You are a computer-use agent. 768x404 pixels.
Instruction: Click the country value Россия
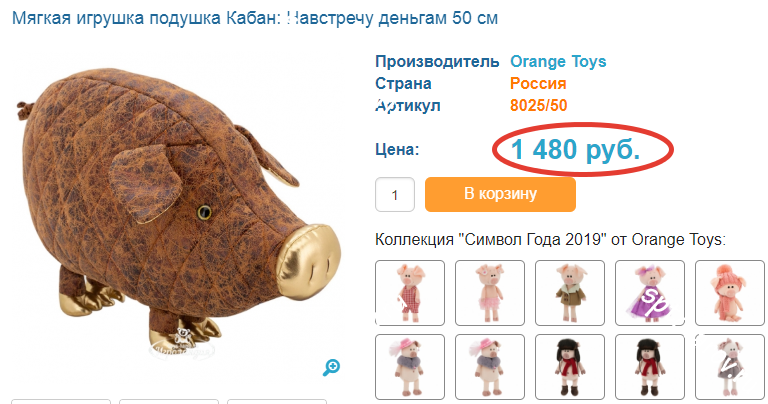(x=538, y=83)
